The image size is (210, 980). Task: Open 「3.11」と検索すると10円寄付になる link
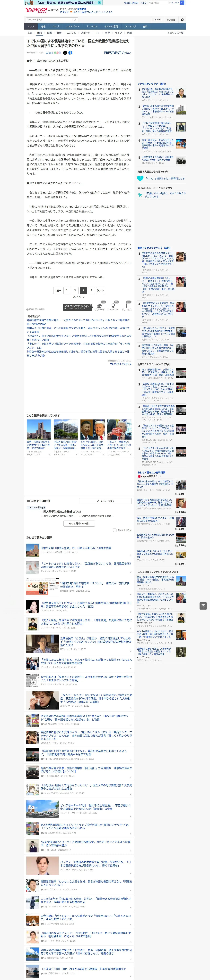pyautogui.click(x=165, y=178)
